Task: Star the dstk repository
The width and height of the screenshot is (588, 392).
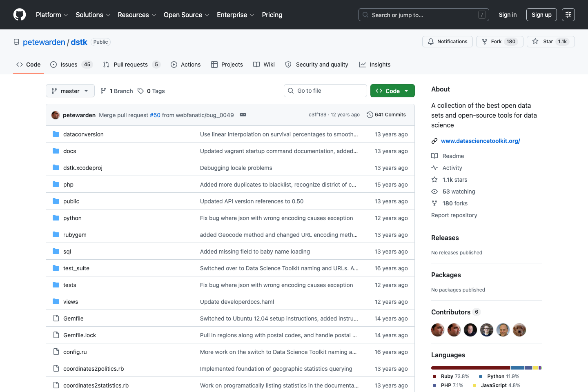Action: pyautogui.click(x=550, y=41)
